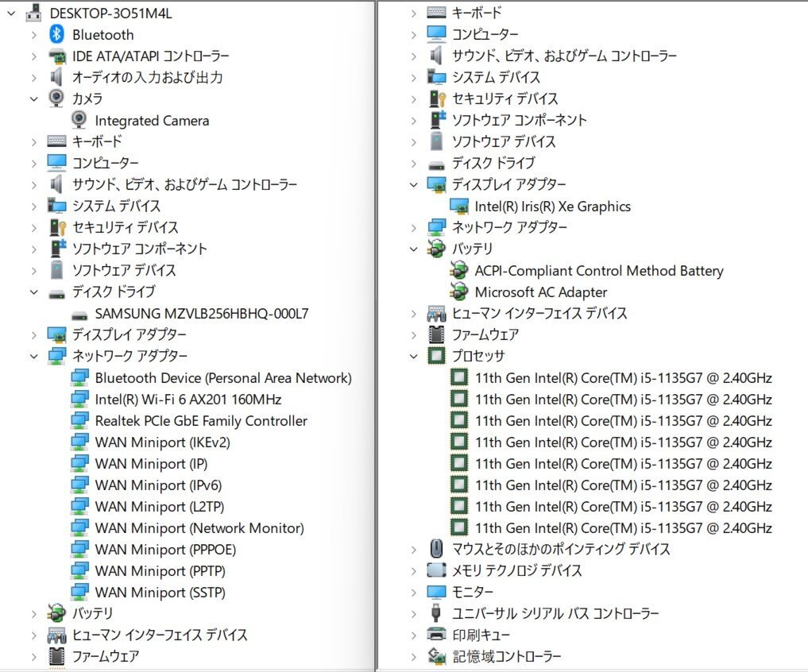Select SAMSUNG MZVLB256HBHQ-000L7 text
The width and height of the screenshot is (808, 672).
pyautogui.click(x=202, y=313)
